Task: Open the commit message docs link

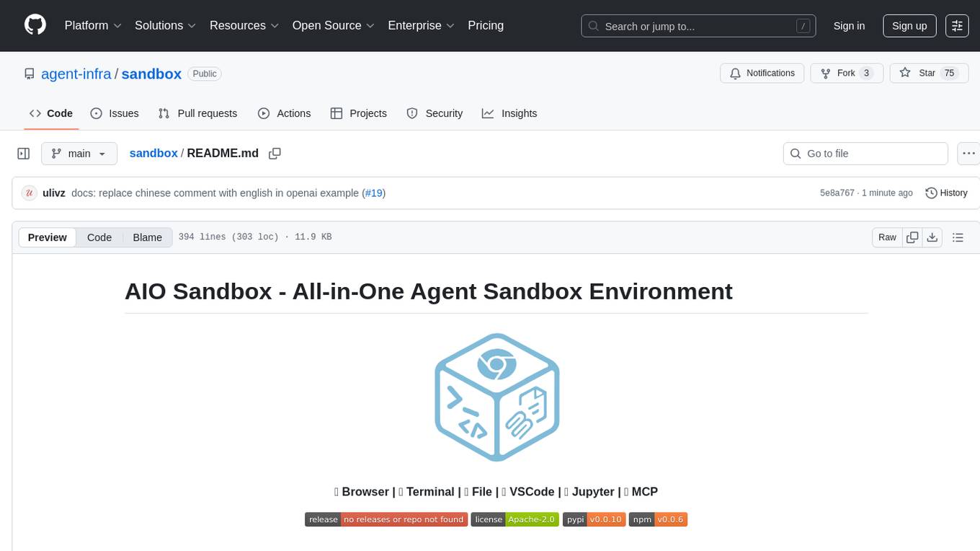Action: click(x=215, y=193)
